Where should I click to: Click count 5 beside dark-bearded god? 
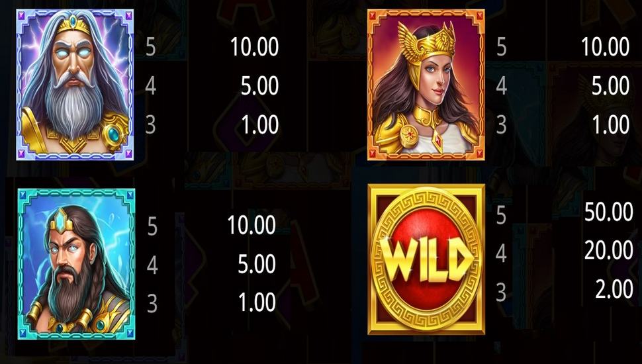click(x=152, y=227)
